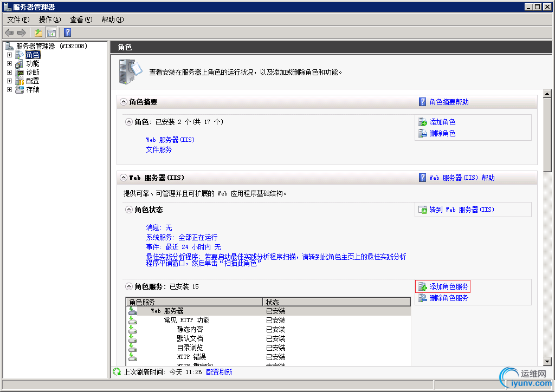Viewport: 555px width, 392px height.
Task: Click the 角色服务 column header
Action: pos(195,302)
